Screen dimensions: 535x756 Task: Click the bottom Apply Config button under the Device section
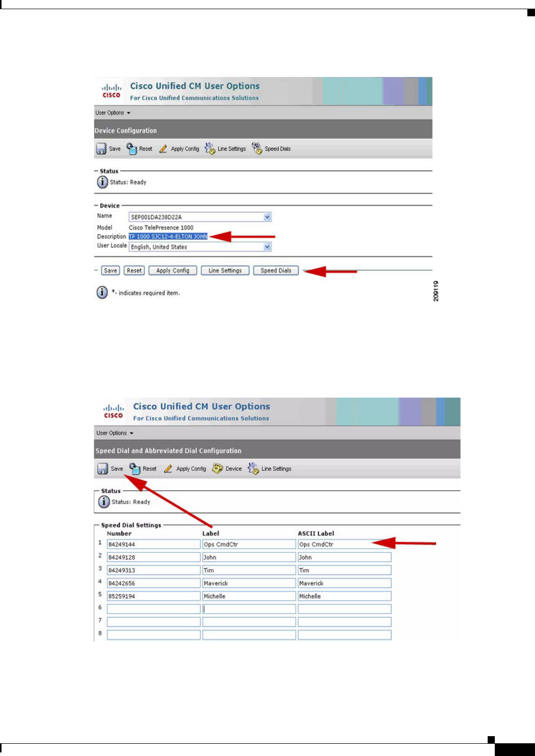pyautogui.click(x=173, y=271)
